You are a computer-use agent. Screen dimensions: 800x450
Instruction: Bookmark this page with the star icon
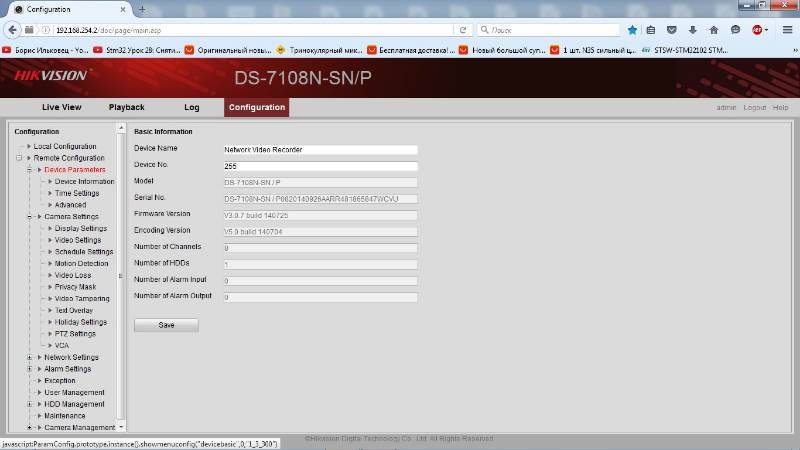pos(632,30)
